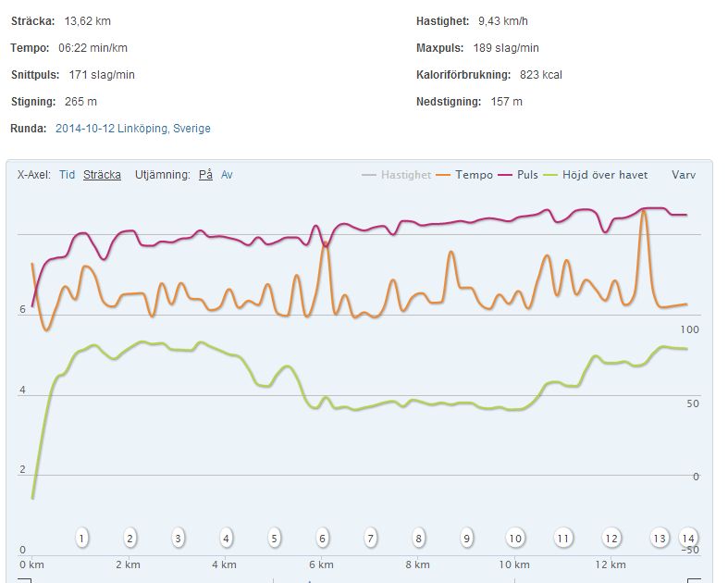The width and height of the screenshot is (728, 583).
Task: Turn smoothing off with Av
Action: 227,174
